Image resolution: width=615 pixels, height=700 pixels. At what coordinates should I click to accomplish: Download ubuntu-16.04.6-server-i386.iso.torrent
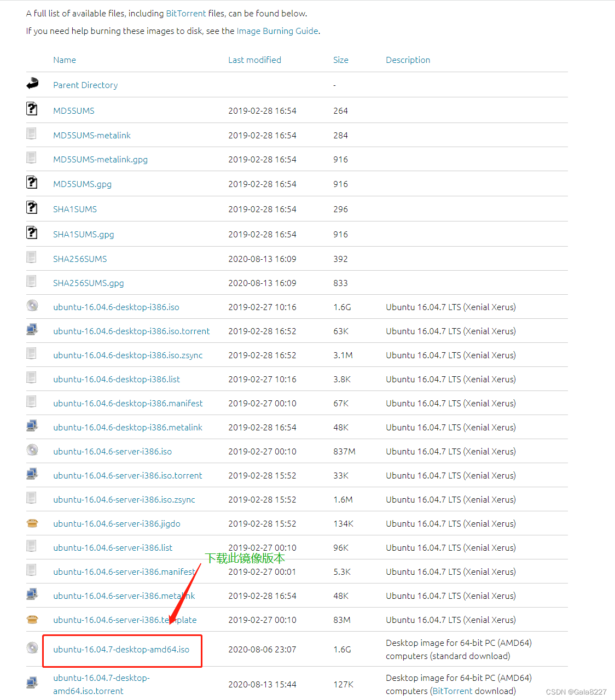coord(127,475)
